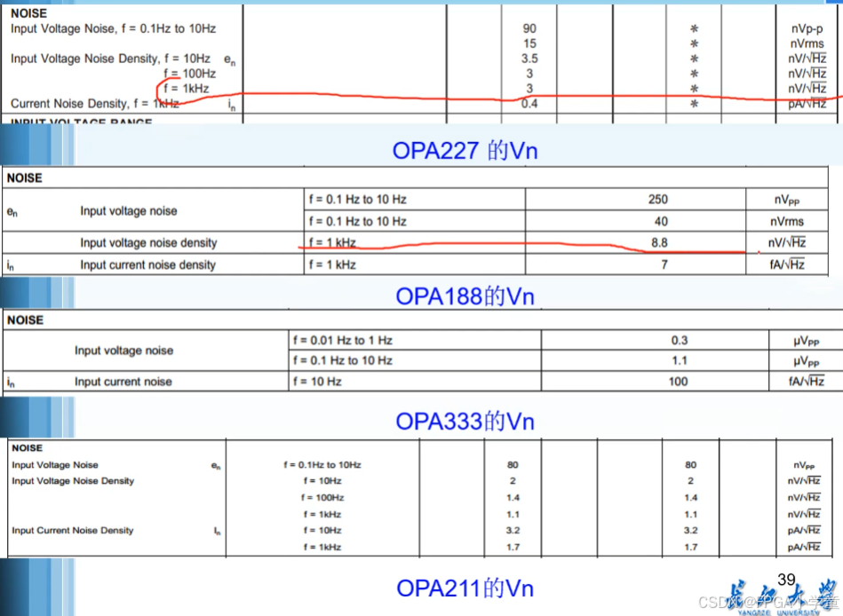Select the 40 value in OPA188 table

(x=661, y=221)
